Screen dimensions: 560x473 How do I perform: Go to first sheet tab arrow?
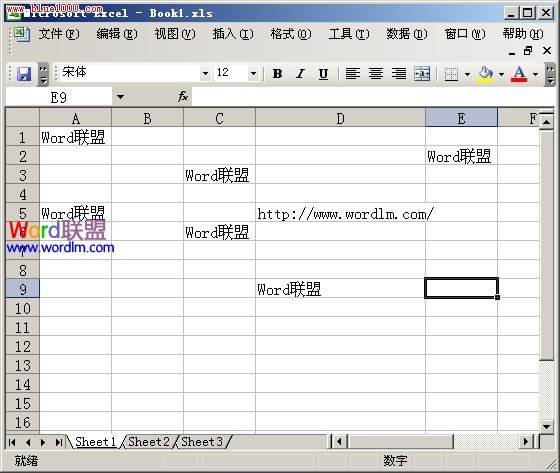click(12, 442)
